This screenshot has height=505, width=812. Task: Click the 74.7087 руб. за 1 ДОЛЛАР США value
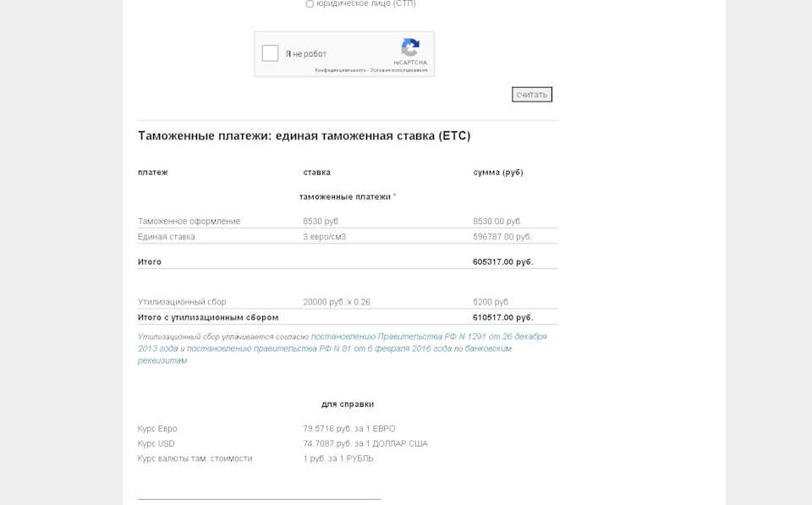(x=365, y=444)
